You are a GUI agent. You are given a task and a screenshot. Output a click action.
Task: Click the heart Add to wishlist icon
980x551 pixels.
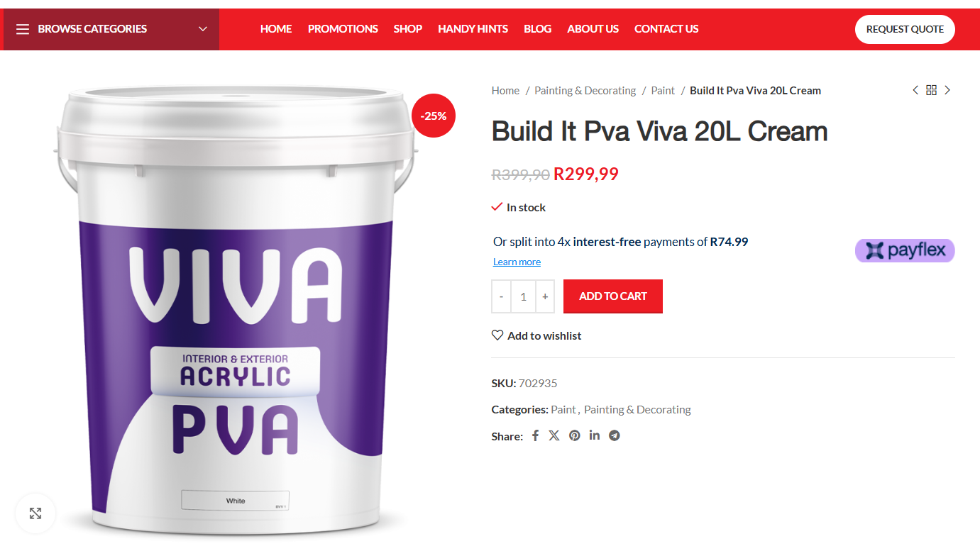tap(497, 335)
